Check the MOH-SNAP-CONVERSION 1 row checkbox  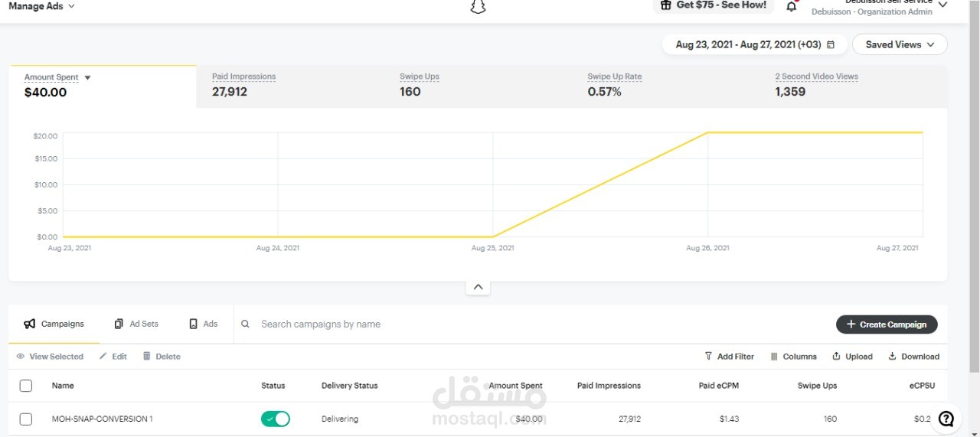tap(26, 419)
